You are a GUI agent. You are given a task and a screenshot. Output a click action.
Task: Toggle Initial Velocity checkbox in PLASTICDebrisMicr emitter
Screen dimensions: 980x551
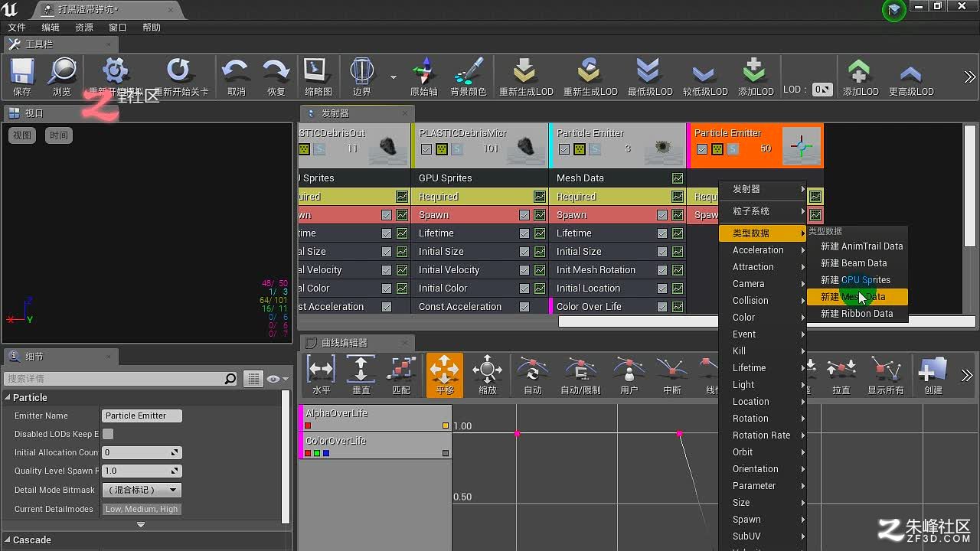coord(524,270)
